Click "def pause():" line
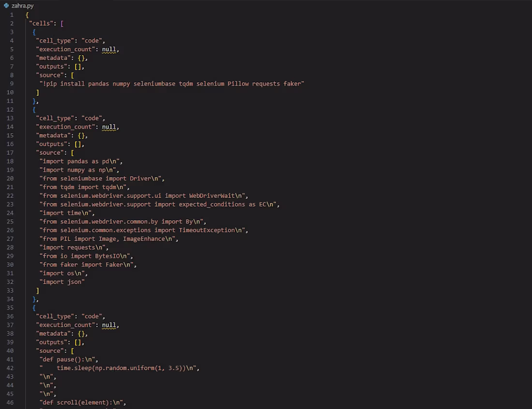 [69, 360]
